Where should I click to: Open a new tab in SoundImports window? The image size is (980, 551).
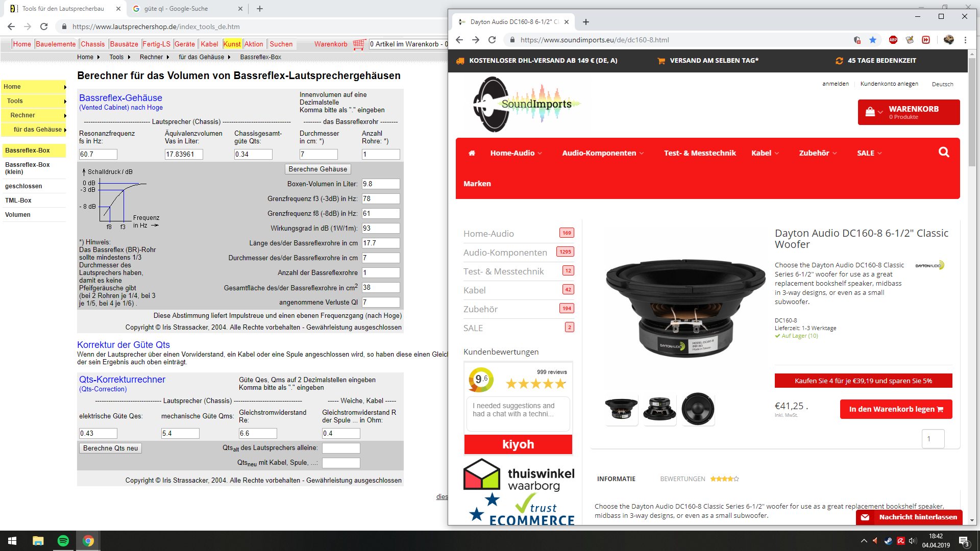pos(586,22)
